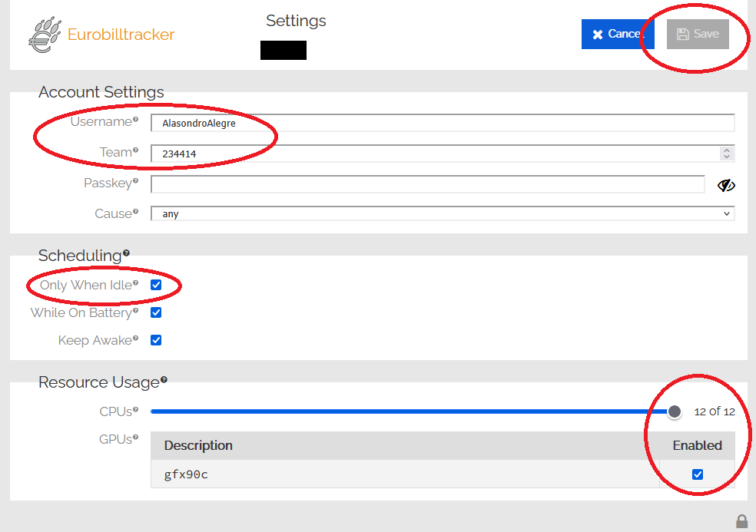Click the "Account Settings" section heading
This screenshot has width=756, height=532.
pos(101,92)
